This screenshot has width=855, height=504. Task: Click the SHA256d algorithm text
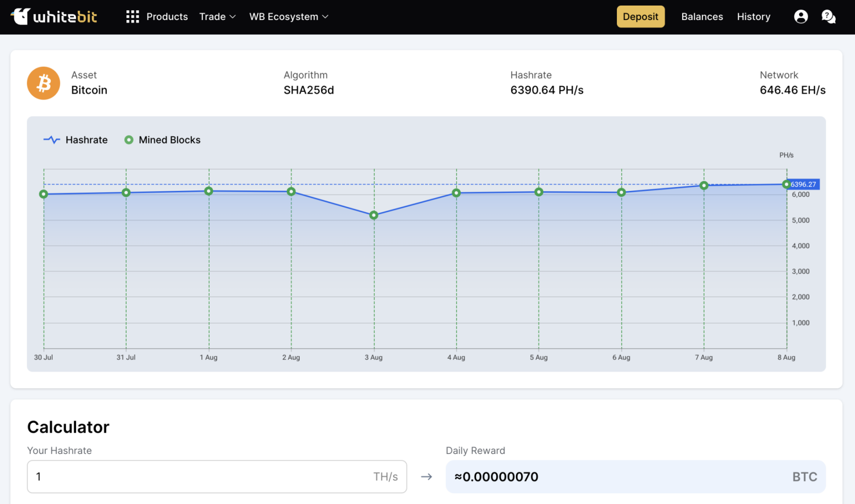[x=309, y=90]
